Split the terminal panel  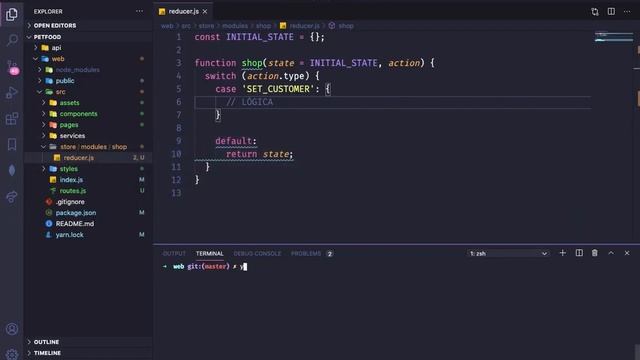[579, 253]
